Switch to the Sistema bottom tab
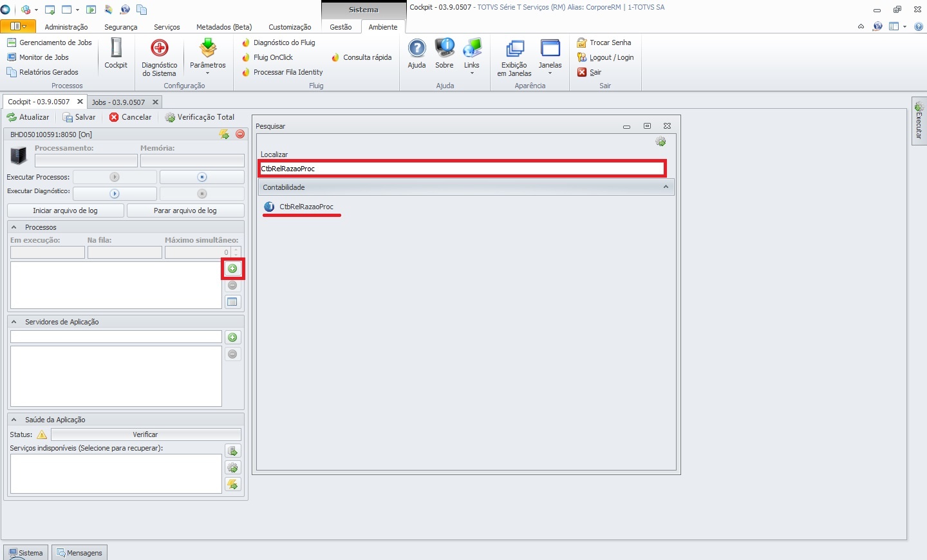 coord(26,553)
